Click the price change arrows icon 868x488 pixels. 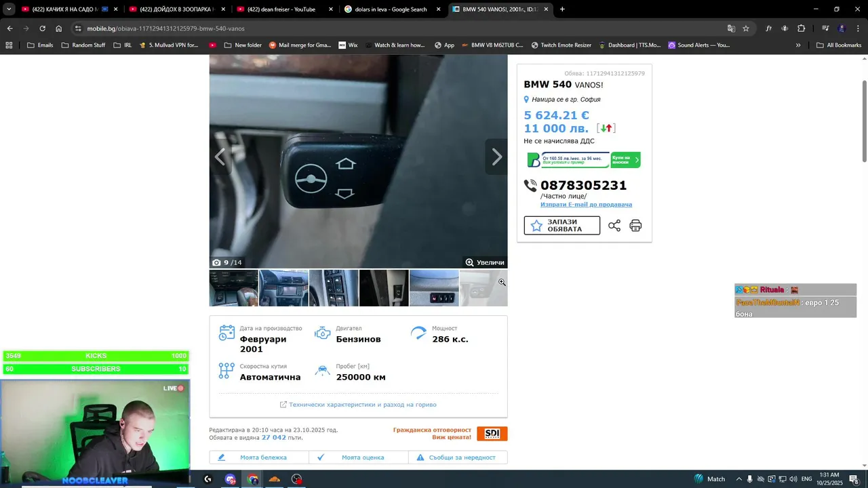[x=606, y=128]
